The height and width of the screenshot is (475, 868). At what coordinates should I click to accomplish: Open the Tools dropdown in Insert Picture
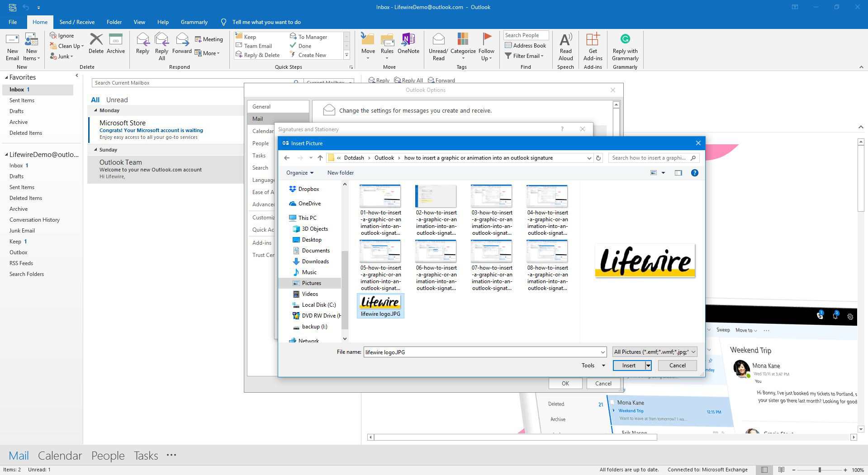593,366
